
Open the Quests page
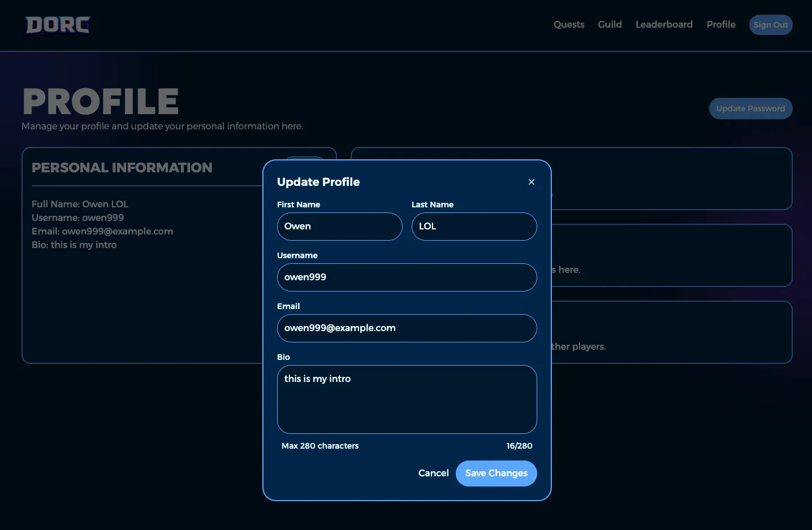[568, 24]
